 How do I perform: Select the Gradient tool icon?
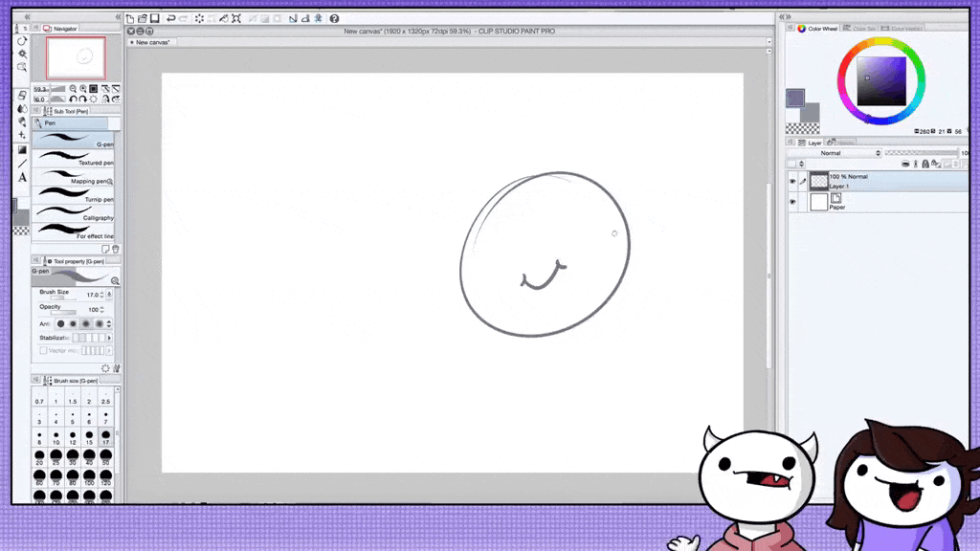click(x=22, y=150)
